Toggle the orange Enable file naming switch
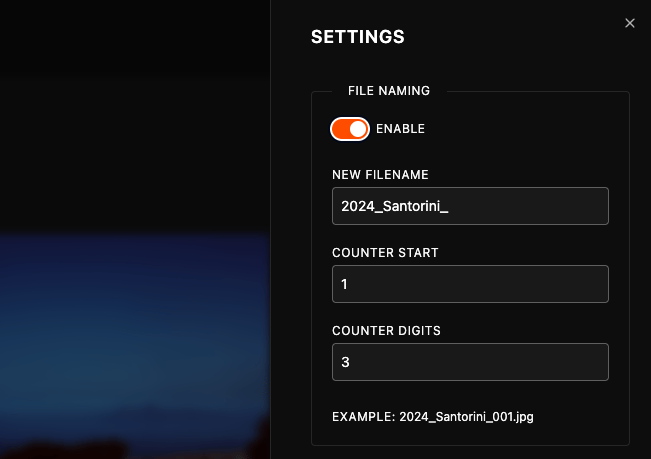 click(350, 129)
